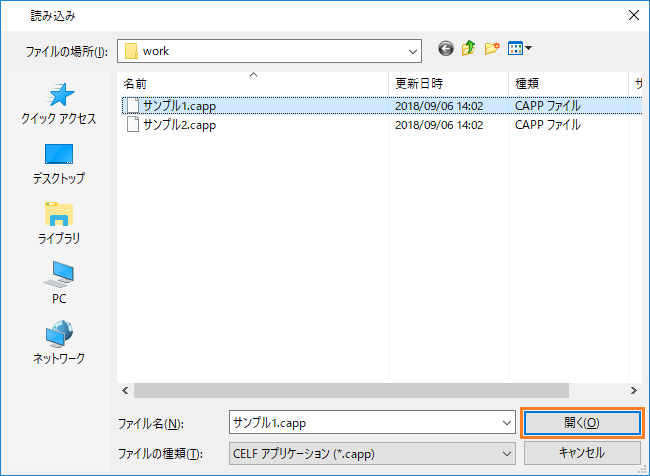Open Quick Access in sidebar
Image resolution: width=650 pixels, height=476 pixels.
click(x=59, y=104)
